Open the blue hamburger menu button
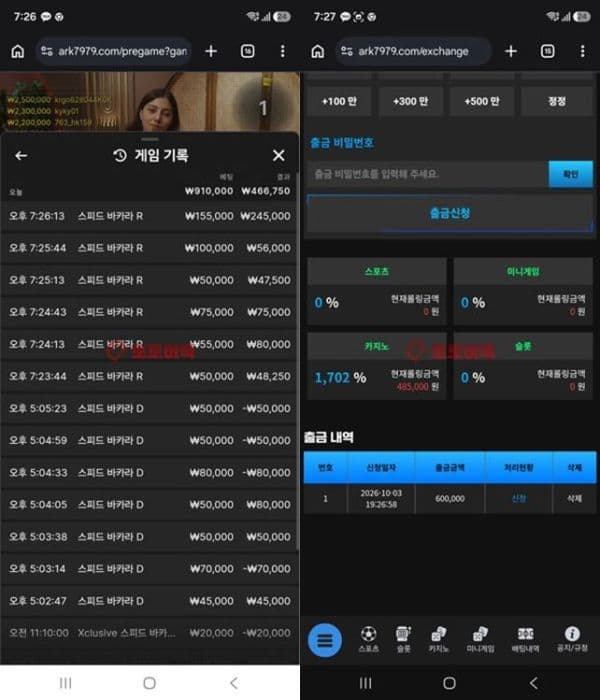This screenshot has height=700, width=600. coord(325,640)
